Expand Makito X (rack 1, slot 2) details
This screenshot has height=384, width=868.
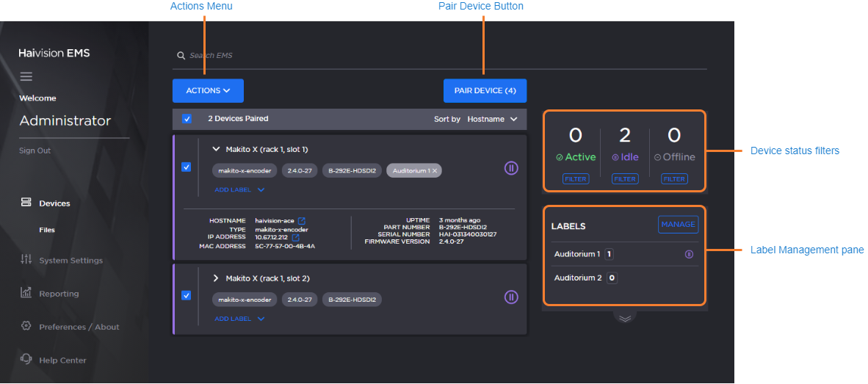click(x=216, y=278)
